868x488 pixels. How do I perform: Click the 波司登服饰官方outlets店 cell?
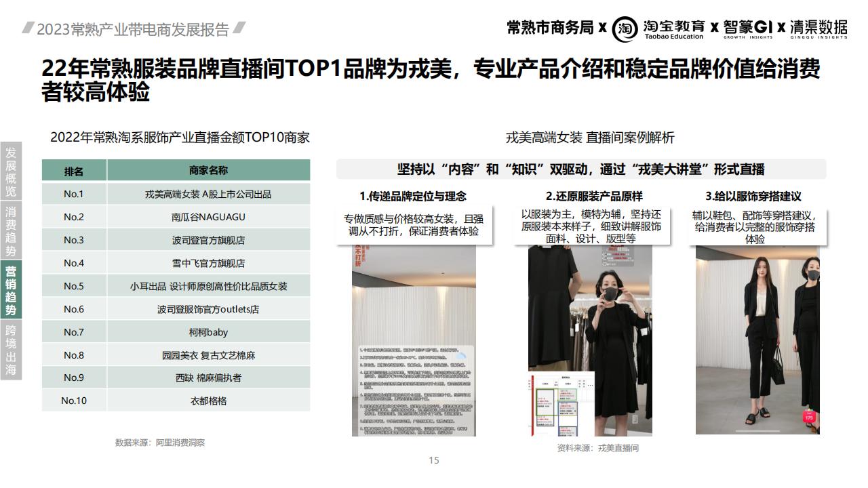coord(208,309)
